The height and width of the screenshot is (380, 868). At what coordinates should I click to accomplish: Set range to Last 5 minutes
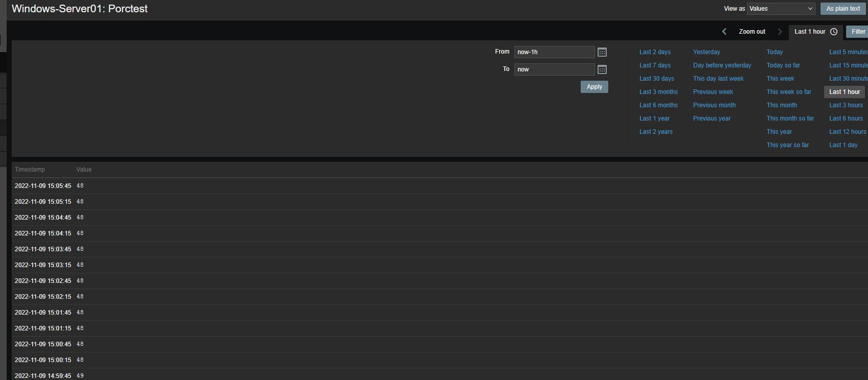click(x=848, y=52)
